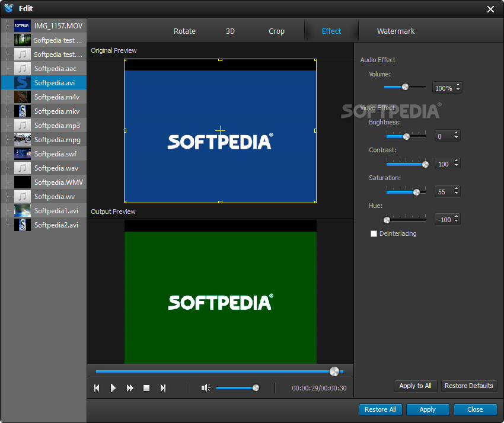Select Softpedia.mpg thumbnail icon

point(23,139)
